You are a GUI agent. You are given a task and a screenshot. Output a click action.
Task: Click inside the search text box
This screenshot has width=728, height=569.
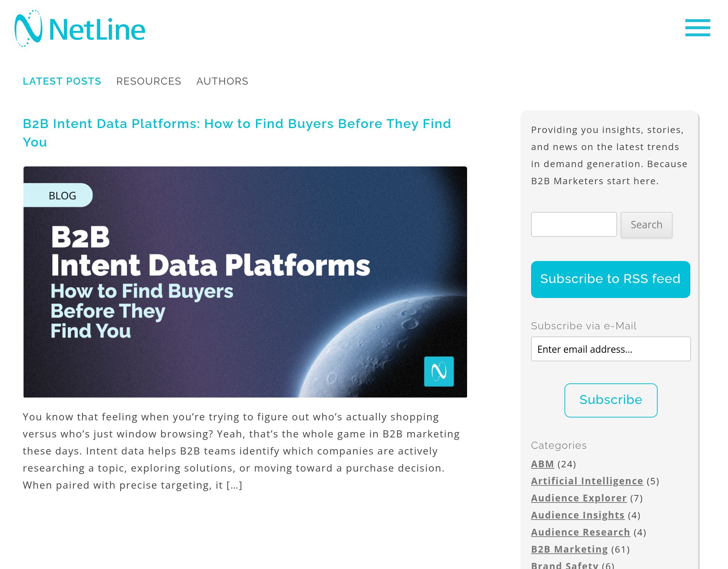point(574,224)
